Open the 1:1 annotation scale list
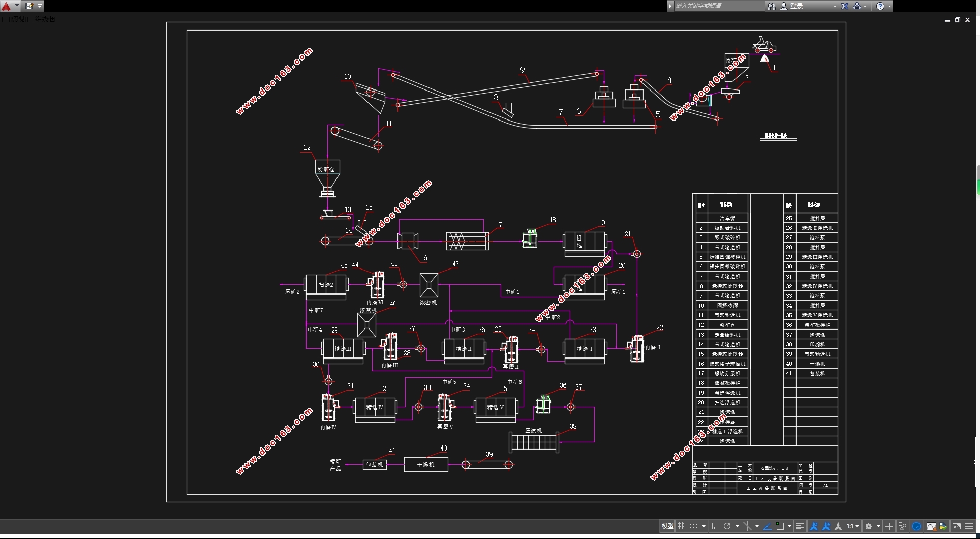The image size is (980, 539). 852,526
